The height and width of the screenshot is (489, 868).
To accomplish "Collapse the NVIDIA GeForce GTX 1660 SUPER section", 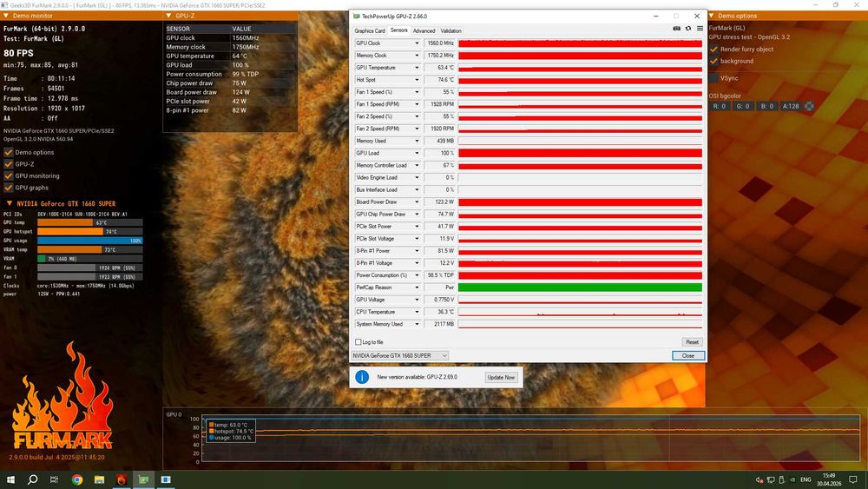I will 10,204.
